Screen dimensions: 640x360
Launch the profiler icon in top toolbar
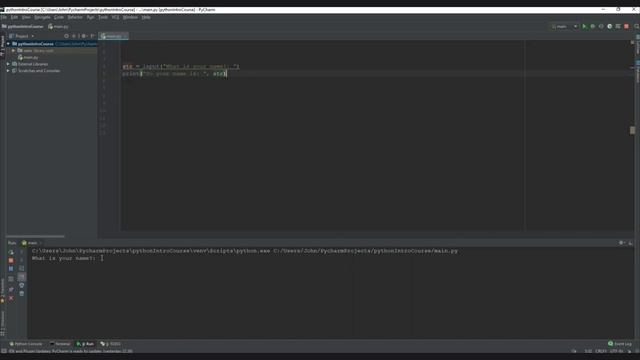(x=609, y=26)
